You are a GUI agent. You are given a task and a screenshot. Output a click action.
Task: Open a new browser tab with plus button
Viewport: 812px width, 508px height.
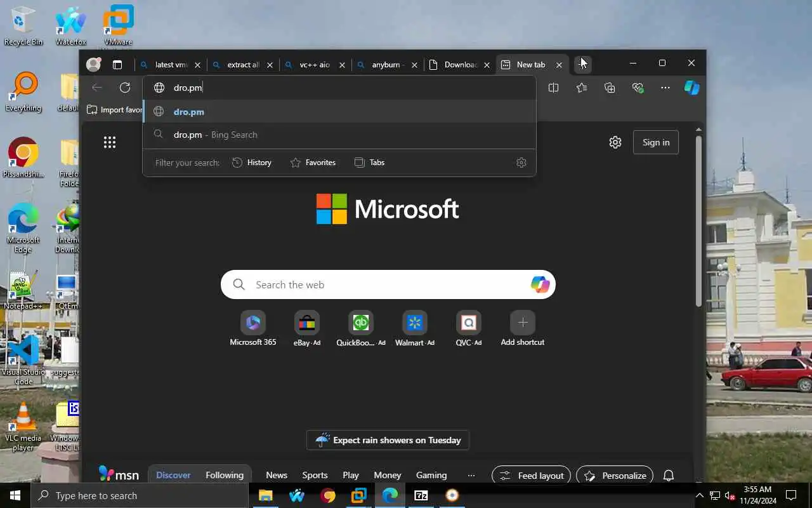pyautogui.click(x=582, y=64)
